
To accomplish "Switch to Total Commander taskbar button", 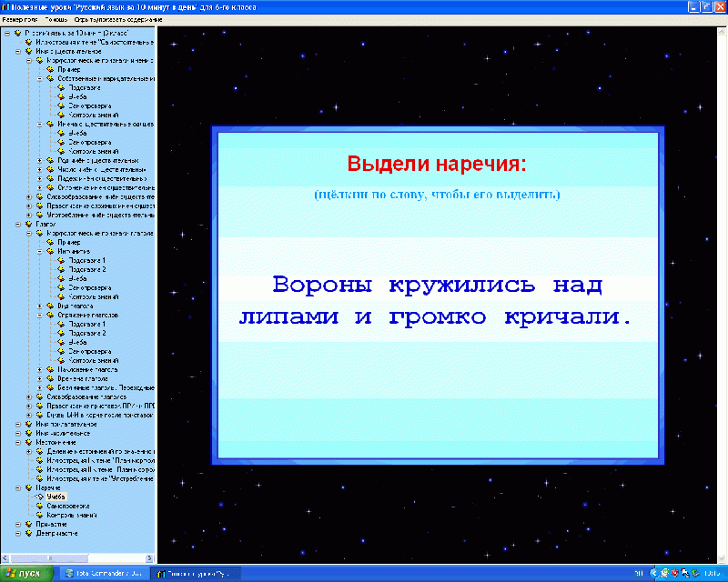I will click(104, 574).
